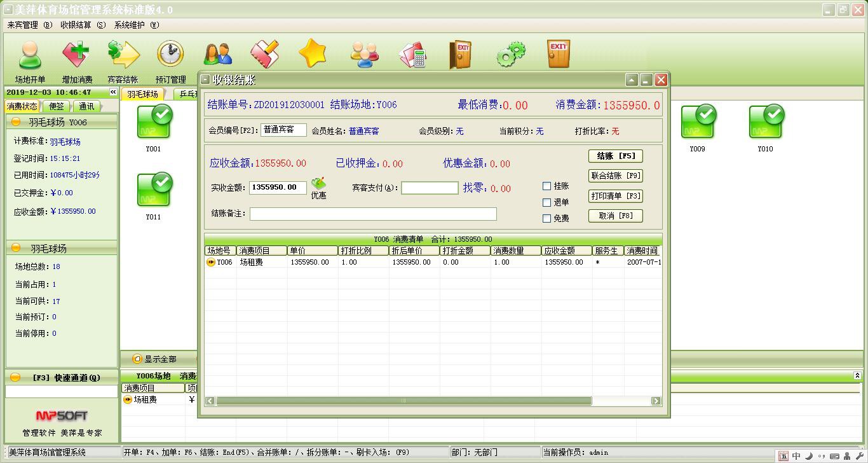Image resolution: width=868 pixels, height=463 pixels.
Task: Expand bottom panel with double-chevron button
Action: (x=857, y=376)
